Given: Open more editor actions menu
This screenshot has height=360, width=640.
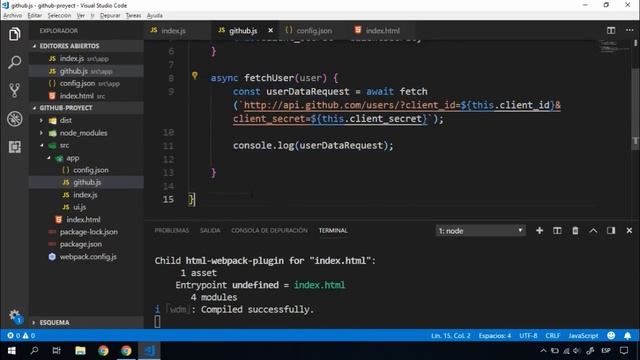Looking at the screenshot, I should 629,30.
